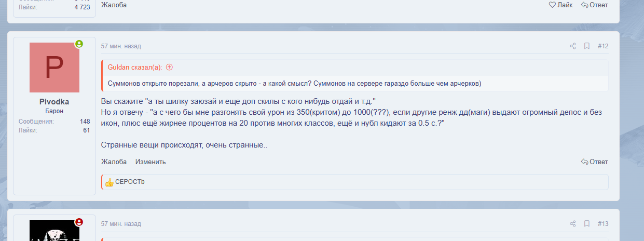Click Изменить to edit post #12
The width and height of the screenshot is (644, 241).
pyautogui.click(x=150, y=162)
